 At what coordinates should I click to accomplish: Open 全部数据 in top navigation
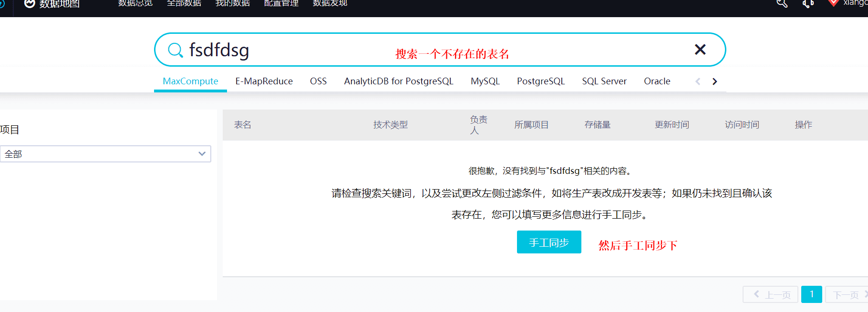pos(184,3)
